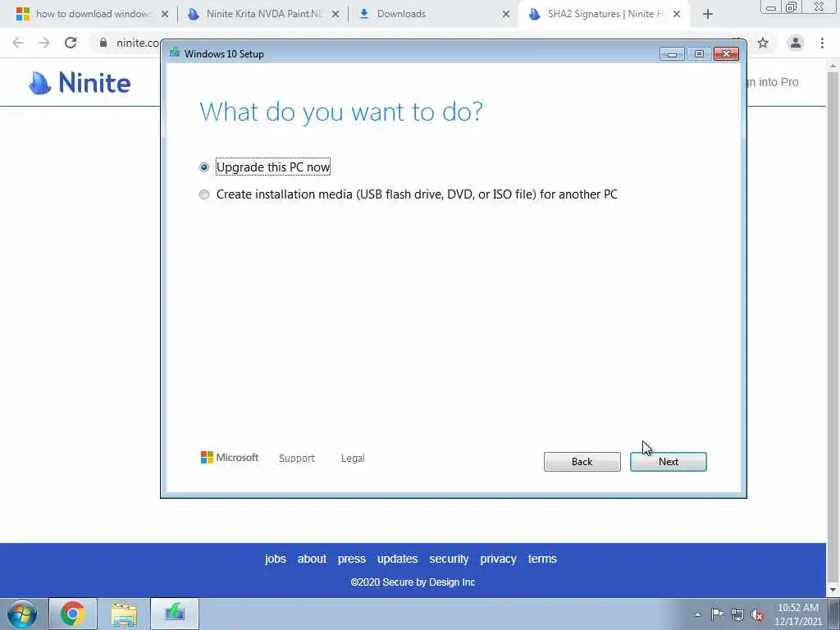Click the Chrome taskbar icon
840x630 pixels.
click(x=73, y=614)
